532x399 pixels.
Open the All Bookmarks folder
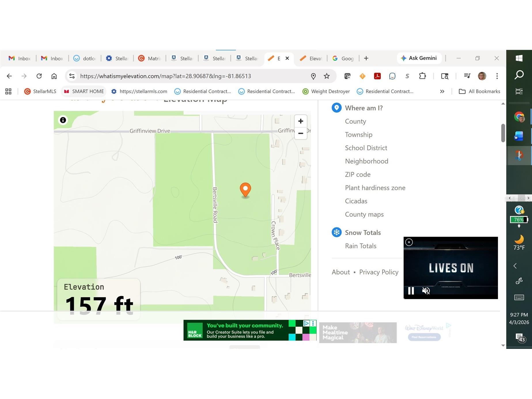click(x=479, y=91)
